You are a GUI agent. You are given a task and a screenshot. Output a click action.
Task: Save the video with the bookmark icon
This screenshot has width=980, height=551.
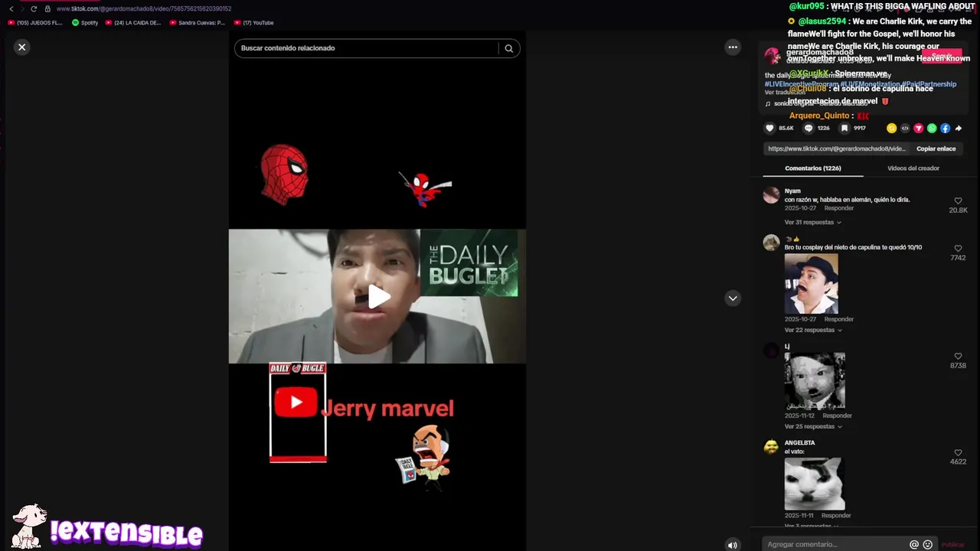844,129
